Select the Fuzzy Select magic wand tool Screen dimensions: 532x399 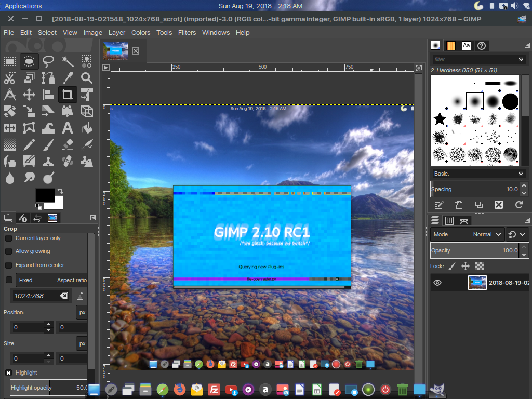[x=68, y=61]
